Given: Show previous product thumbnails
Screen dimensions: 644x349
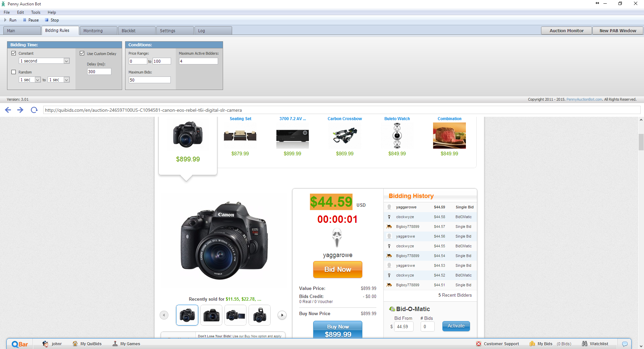Looking at the screenshot, I should [x=164, y=315].
